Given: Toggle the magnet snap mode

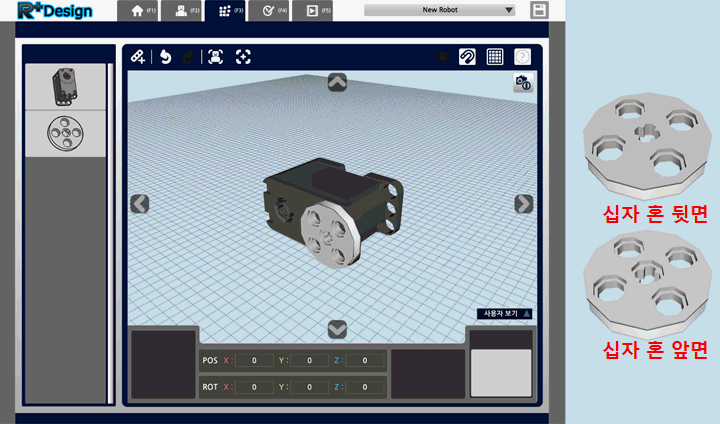Looking at the screenshot, I should tap(467, 57).
